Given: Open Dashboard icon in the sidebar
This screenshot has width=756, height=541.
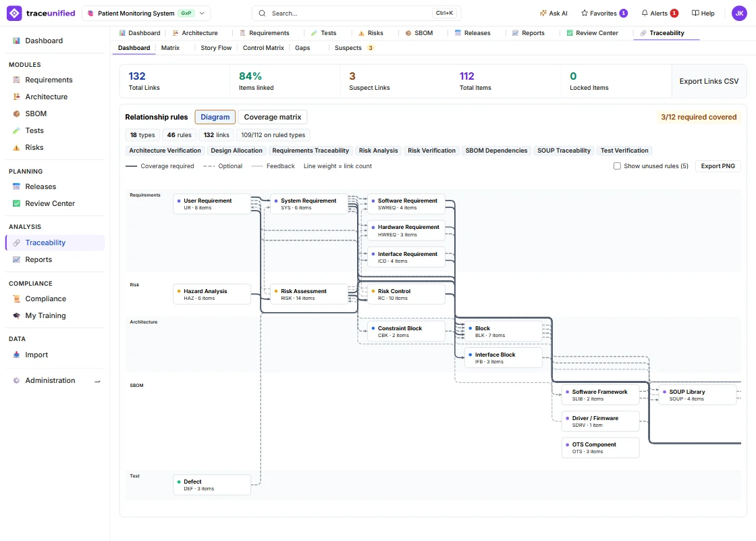Looking at the screenshot, I should (x=16, y=41).
